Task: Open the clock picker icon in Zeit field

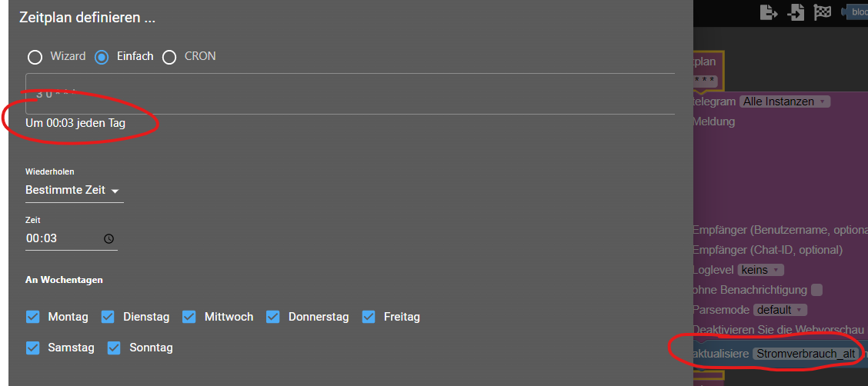Action: [109, 238]
